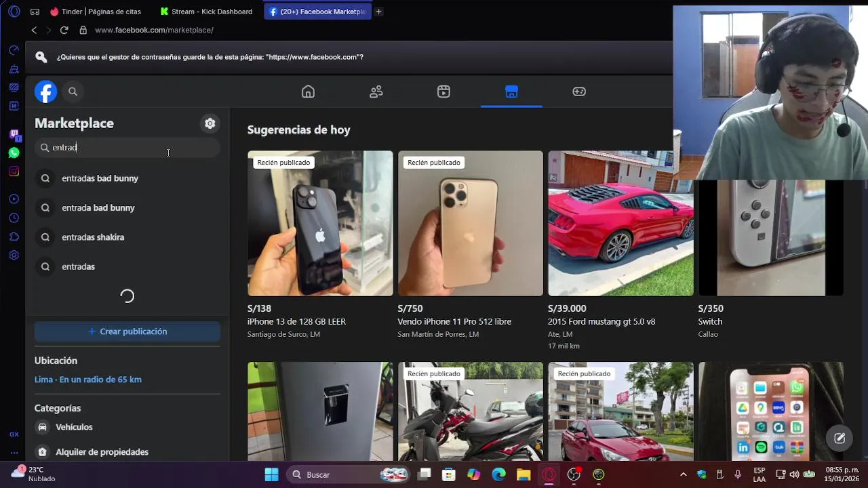Image resolution: width=868 pixels, height=488 pixels.
Task: Open the Opera GX main menu logo
Action: click(x=14, y=12)
